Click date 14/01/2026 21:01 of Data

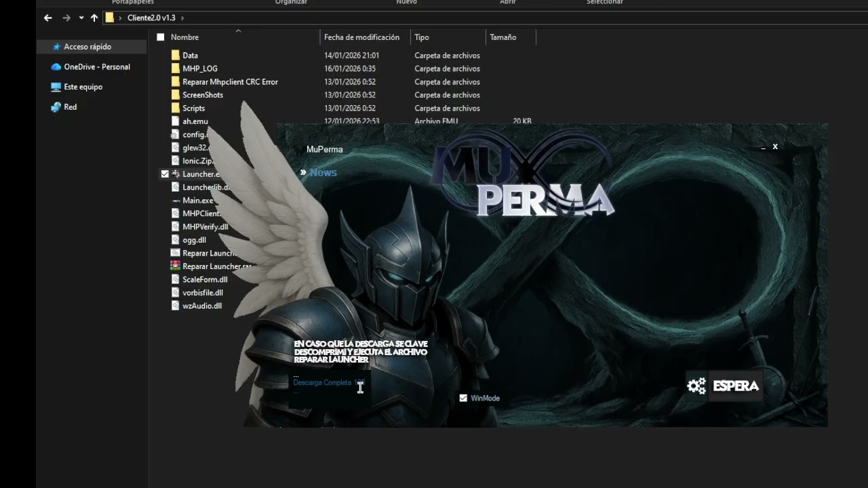pyautogui.click(x=351, y=56)
